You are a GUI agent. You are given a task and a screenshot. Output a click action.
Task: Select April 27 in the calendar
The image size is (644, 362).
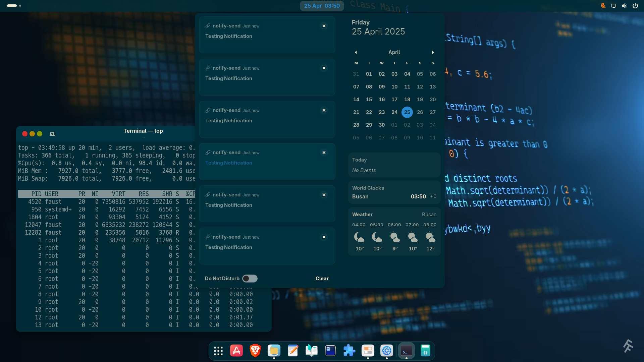pos(433,112)
